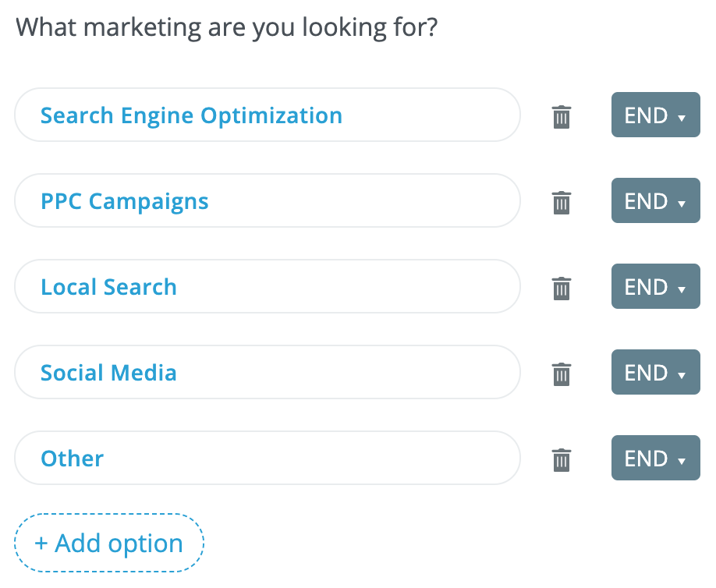Viewport: 716px width, 588px height.
Task: Open END dropdown for Other option
Action: [x=655, y=458]
